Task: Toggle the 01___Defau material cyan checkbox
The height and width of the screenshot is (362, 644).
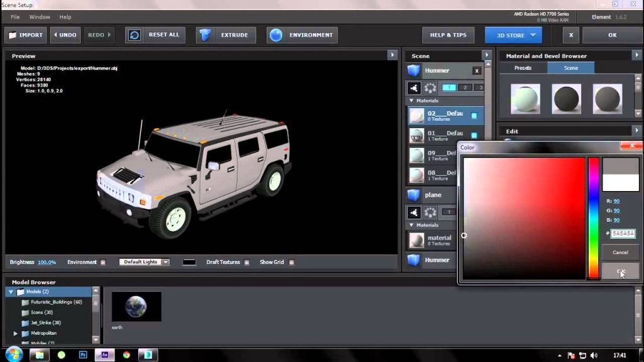Action: pyautogui.click(x=474, y=135)
